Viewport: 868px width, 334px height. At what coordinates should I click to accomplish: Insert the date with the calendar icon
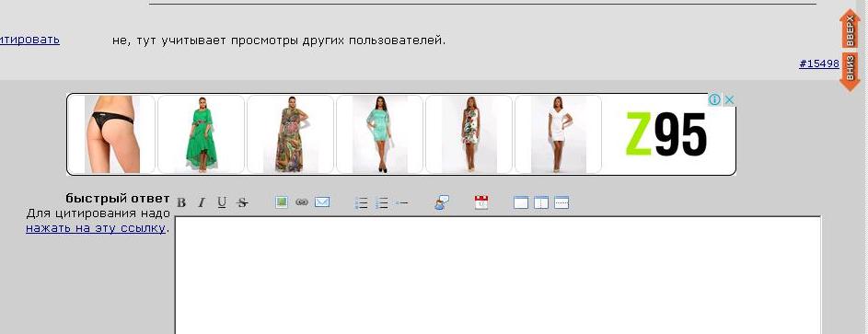(x=481, y=202)
